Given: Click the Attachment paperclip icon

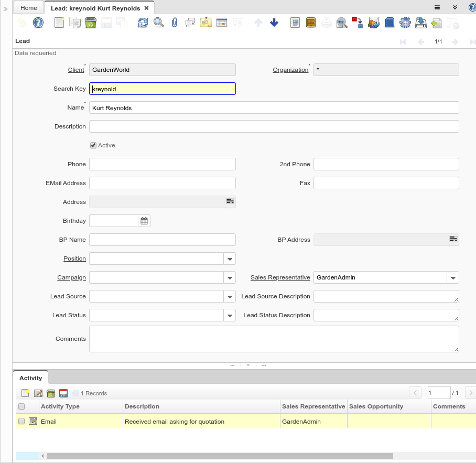Looking at the screenshot, I should (175, 23).
